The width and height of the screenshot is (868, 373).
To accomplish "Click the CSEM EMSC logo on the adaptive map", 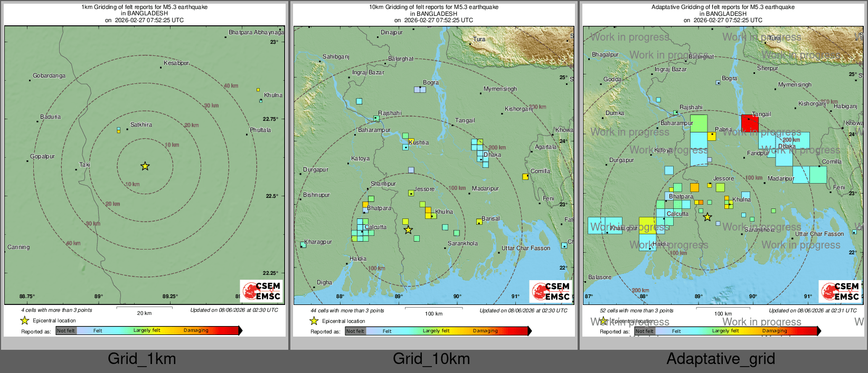I will coord(840,291).
